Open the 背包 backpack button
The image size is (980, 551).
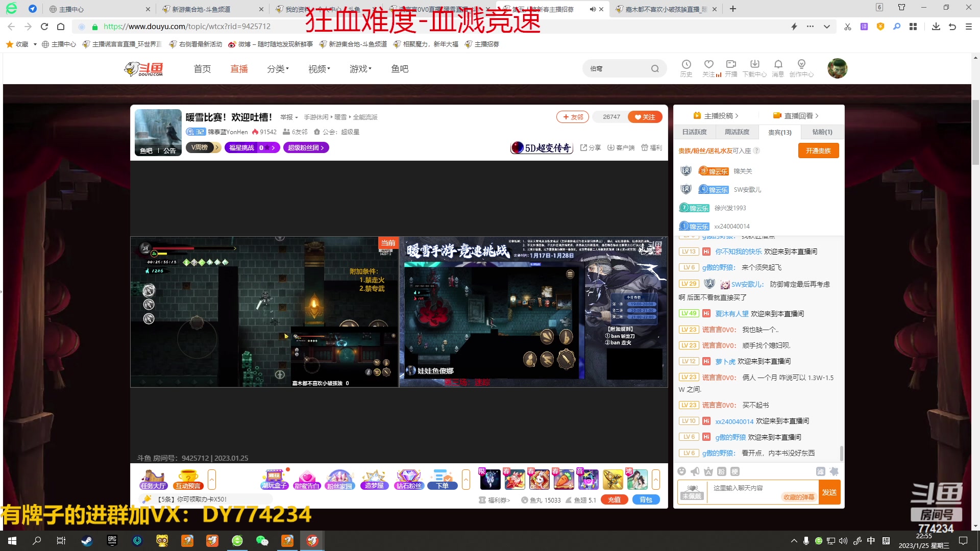point(646,500)
